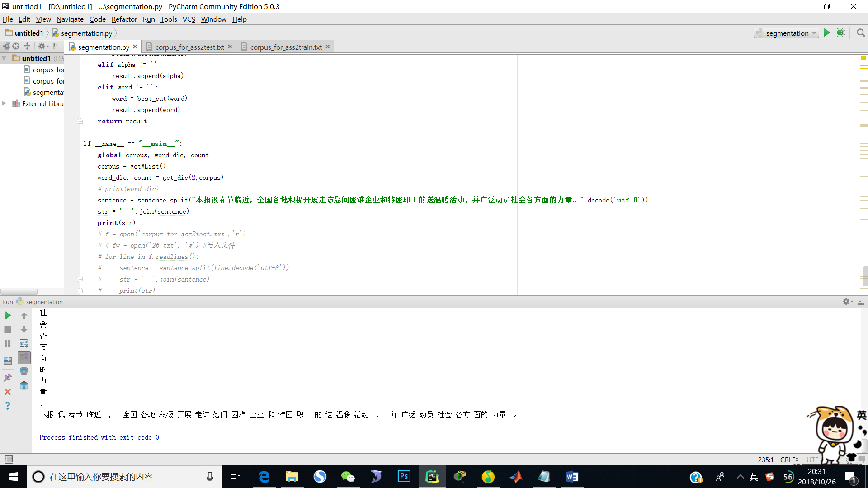Image resolution: width=868 pixels, height=488 pixels.
Task: Open the taskbar notification center icon
Action: click(x=850, y=477)
